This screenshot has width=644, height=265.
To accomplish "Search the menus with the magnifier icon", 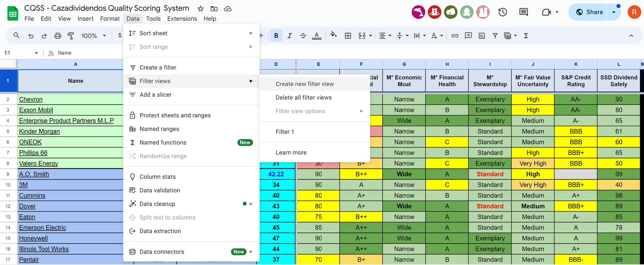I will pos(16,36).
